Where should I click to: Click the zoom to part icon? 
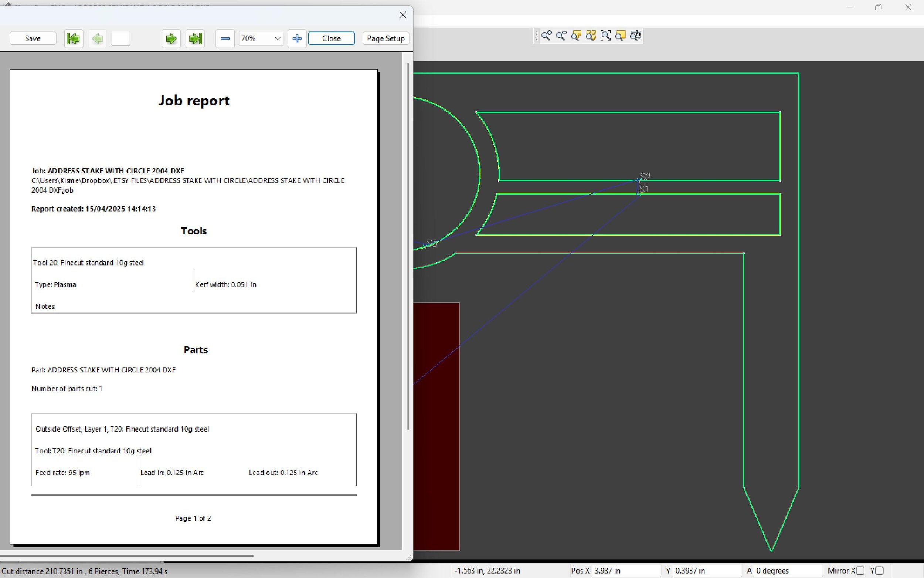coord(576,36)
